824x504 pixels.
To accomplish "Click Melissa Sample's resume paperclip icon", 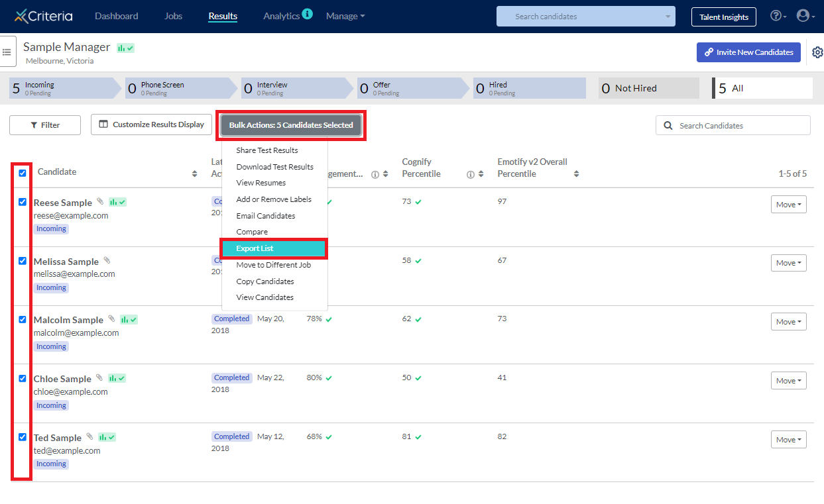I will [107, 260].
